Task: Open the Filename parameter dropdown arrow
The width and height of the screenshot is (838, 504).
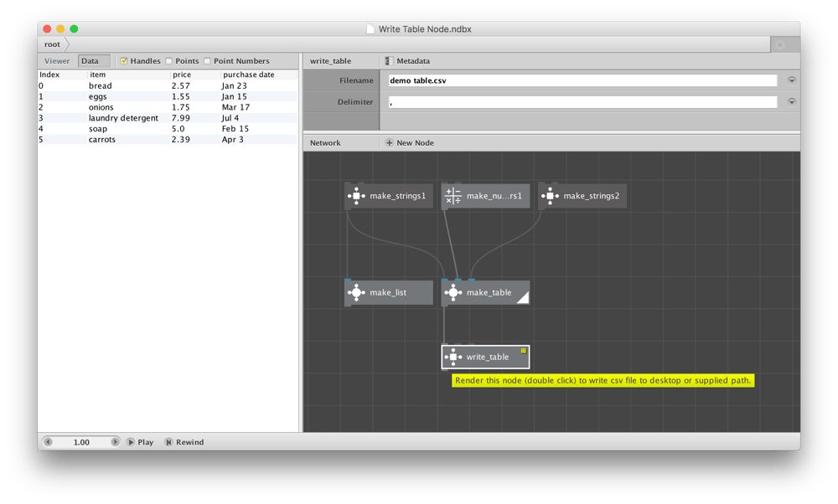Action: [792, 80]
